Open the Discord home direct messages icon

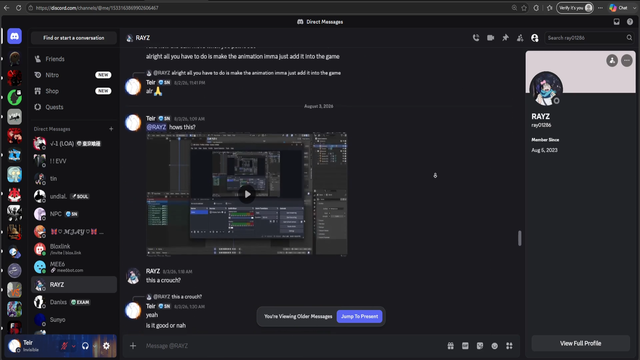coord(15,36)
